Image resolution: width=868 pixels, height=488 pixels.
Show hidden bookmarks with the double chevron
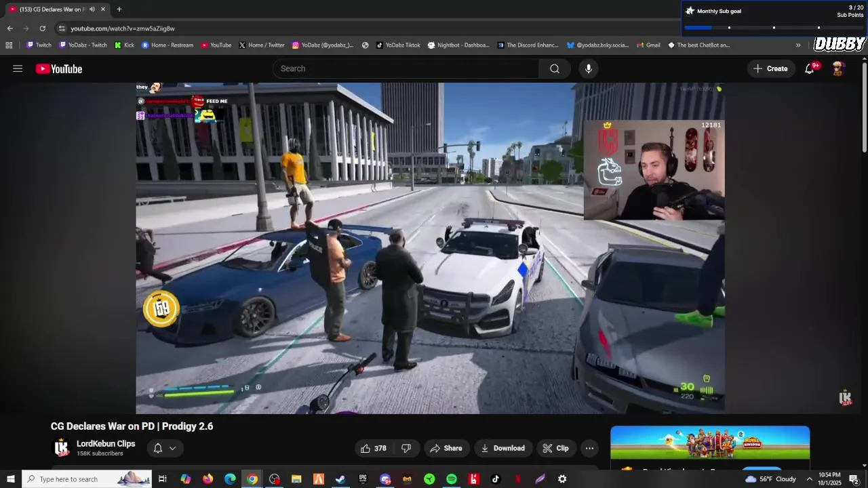[x=798, y=45]
